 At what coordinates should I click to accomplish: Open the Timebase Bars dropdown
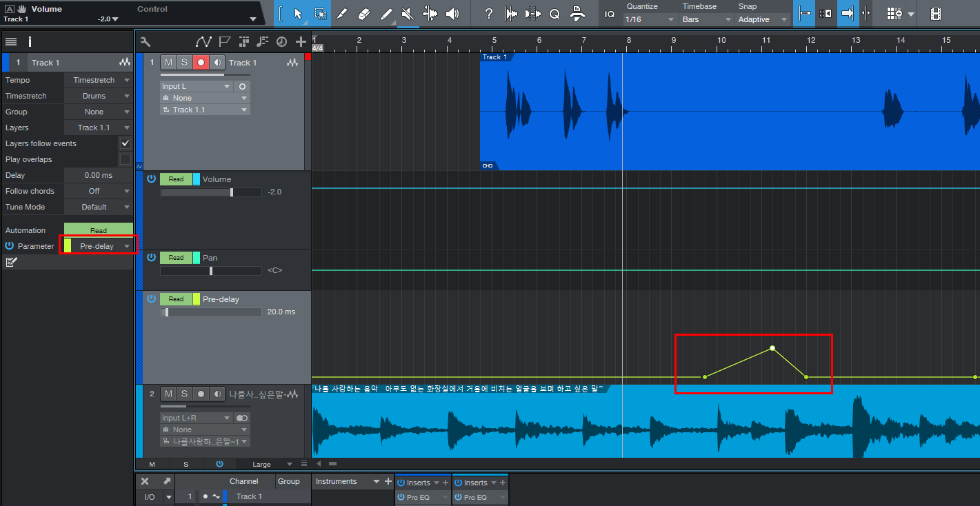(706, 19)
